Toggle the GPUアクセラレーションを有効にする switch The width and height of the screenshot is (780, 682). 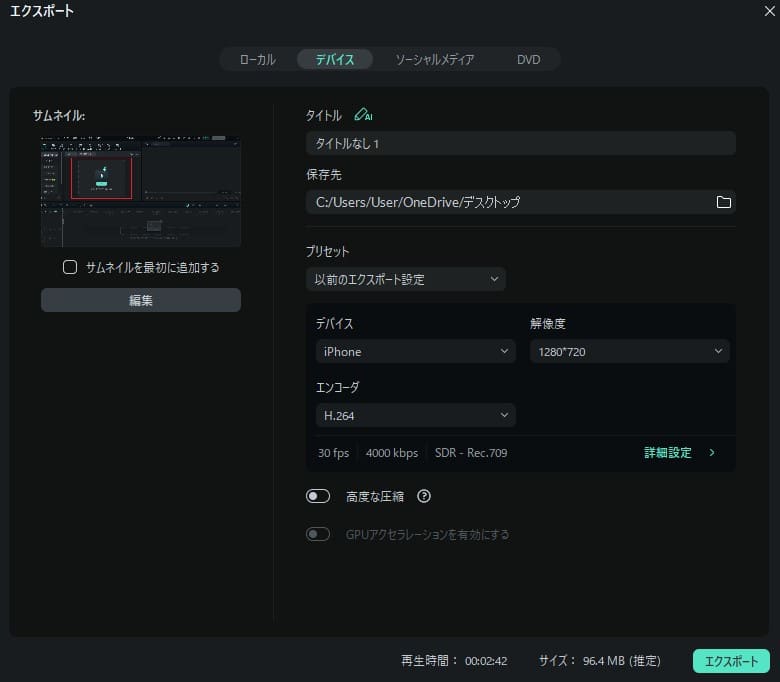coord(318,534)
